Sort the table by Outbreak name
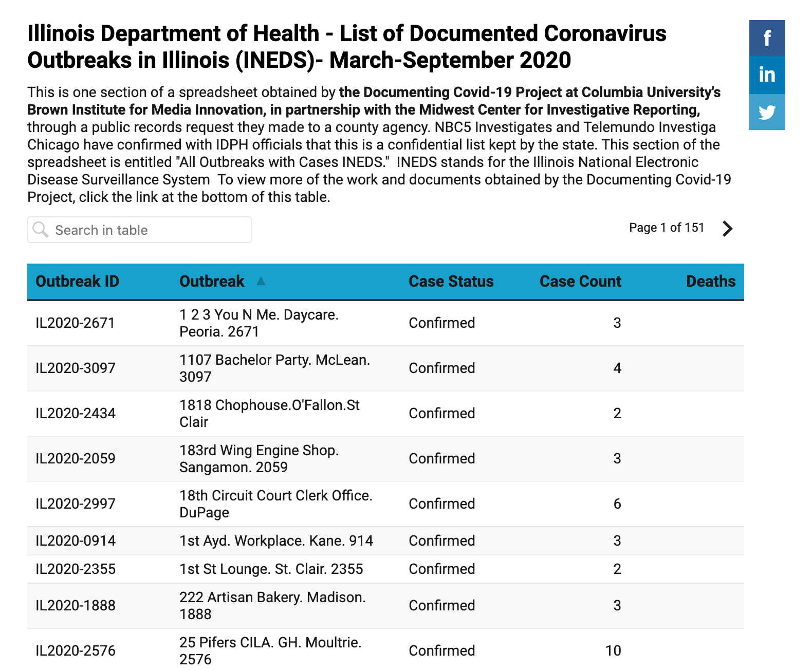Image resolution: width=812 pixels, height=670 pixels. [x=212, y=281]
